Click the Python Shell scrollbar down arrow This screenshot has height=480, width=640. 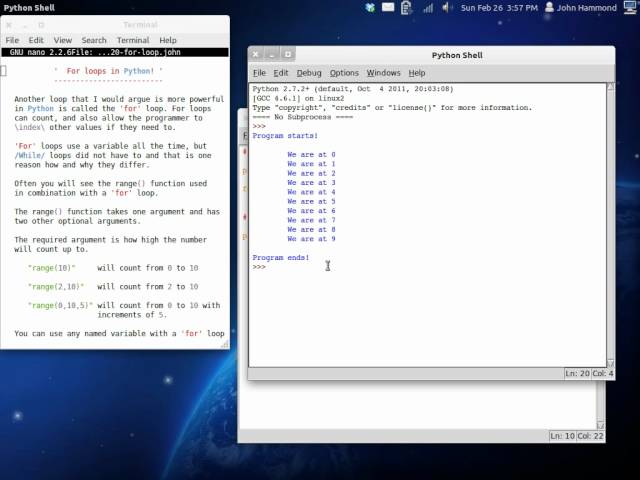pos(611,362)
